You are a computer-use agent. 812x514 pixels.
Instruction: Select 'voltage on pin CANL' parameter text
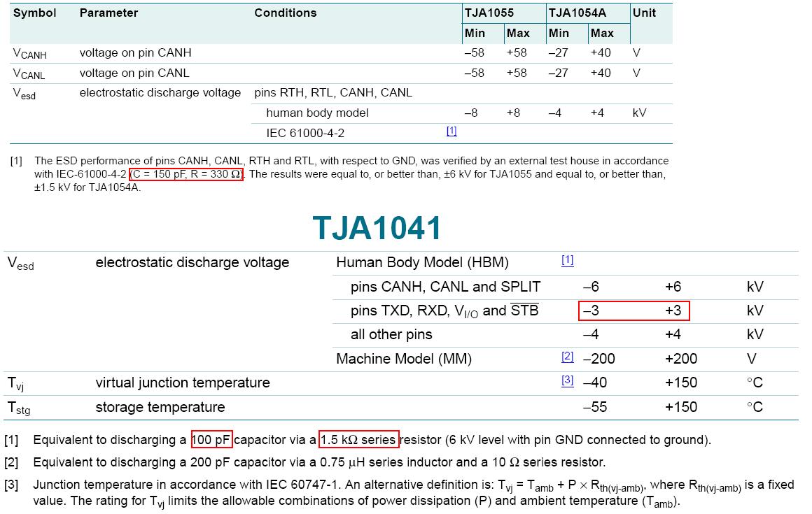coord(134,73)
